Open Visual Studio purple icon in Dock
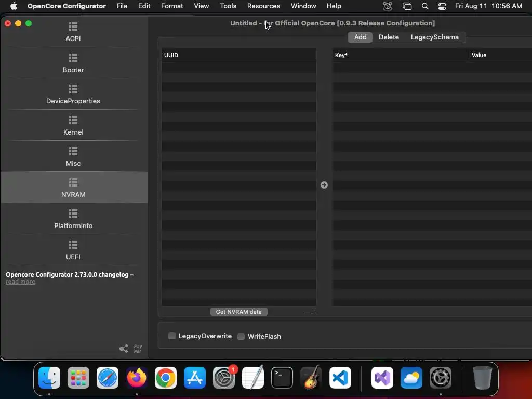The width and height of the screenshot is (532, 399). click(x=382, y=378)
